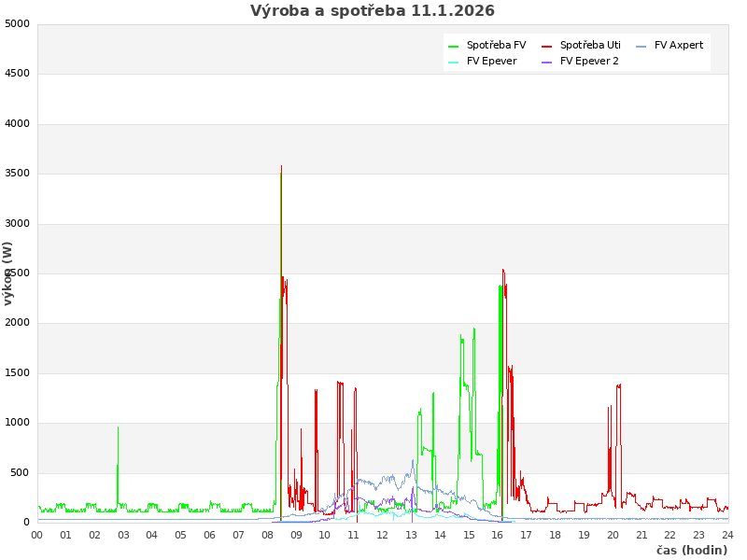Click hour 12 on the time axis
Screen dimensions: 747x560
pos(382,535)
